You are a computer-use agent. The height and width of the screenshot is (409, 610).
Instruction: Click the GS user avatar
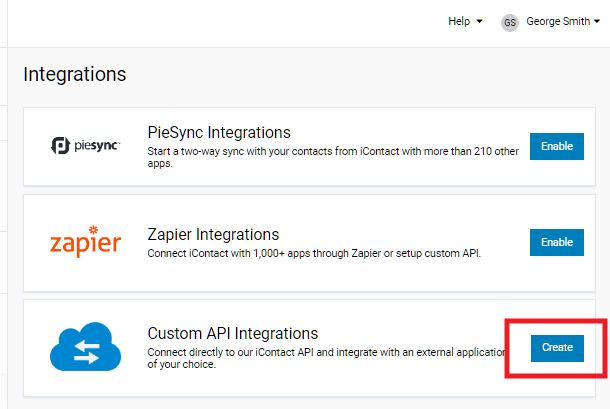tap(510, 23)
